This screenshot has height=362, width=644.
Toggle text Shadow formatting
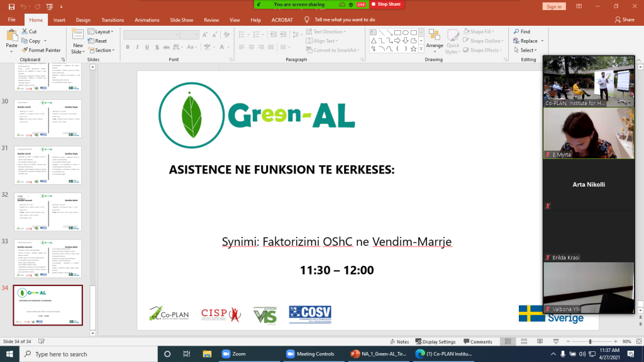click(x=157, y=47)
